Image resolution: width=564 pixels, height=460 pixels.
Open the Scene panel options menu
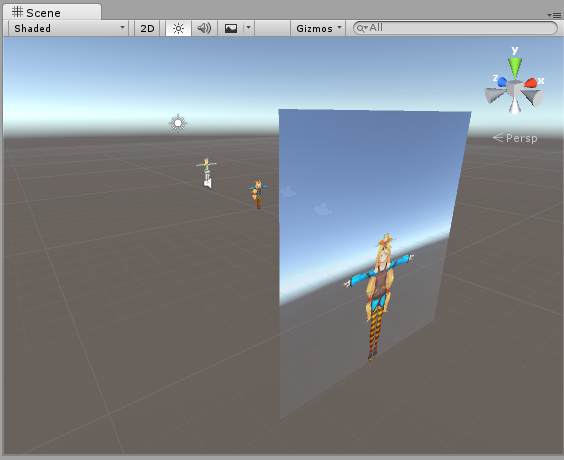point(554,15)
